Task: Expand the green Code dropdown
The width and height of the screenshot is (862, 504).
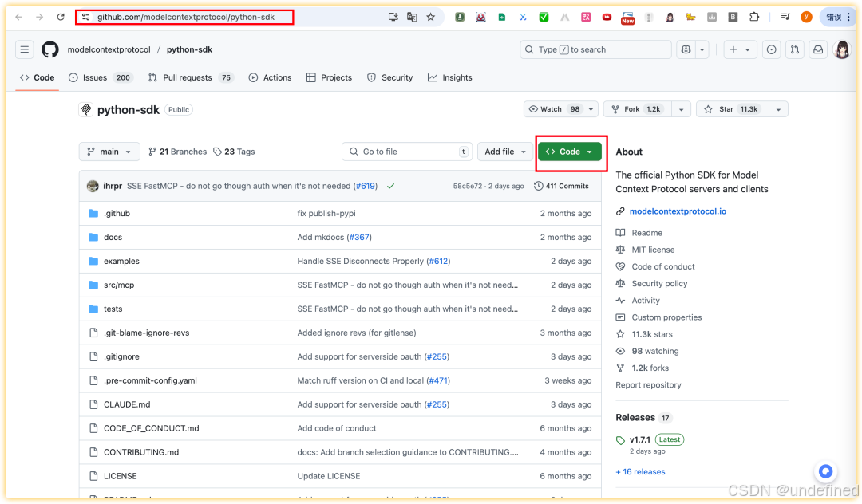Action: pyautogui.click(x=570, y=152)
